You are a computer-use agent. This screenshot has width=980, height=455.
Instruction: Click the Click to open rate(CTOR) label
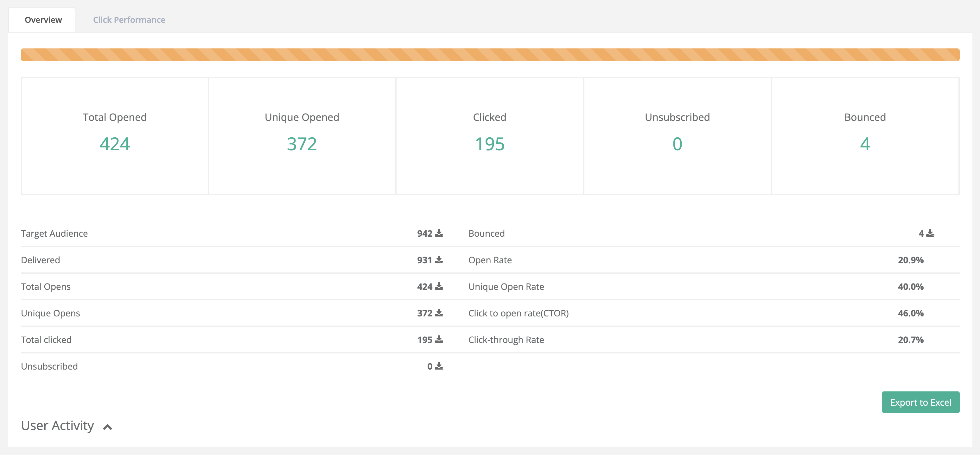click(518, 313)
